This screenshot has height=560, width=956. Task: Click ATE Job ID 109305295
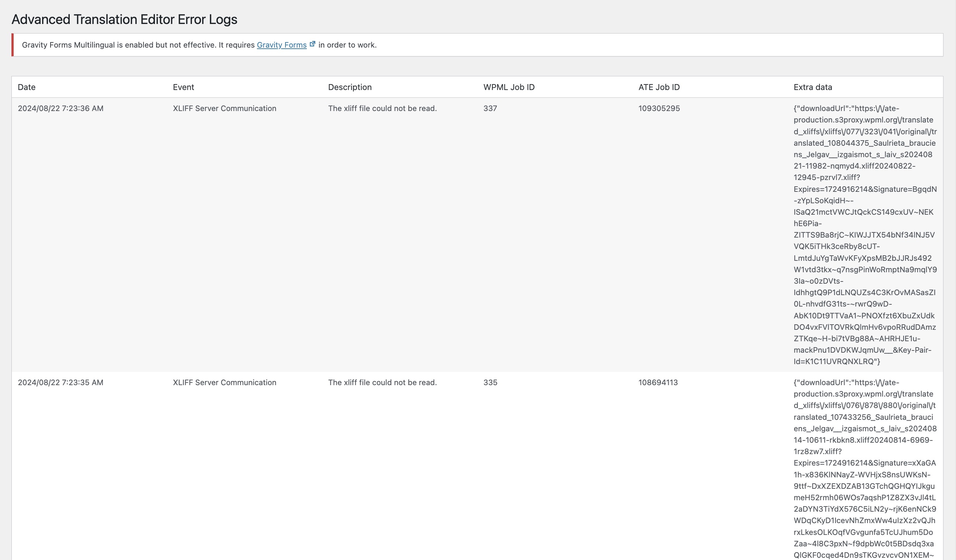coord(659,108)
